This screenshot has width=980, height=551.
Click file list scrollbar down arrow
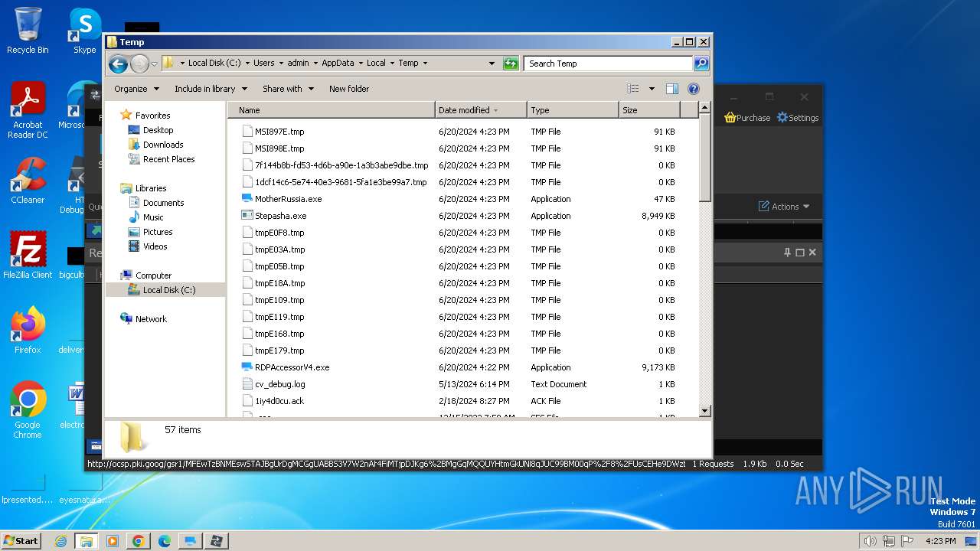coord(705,411)
